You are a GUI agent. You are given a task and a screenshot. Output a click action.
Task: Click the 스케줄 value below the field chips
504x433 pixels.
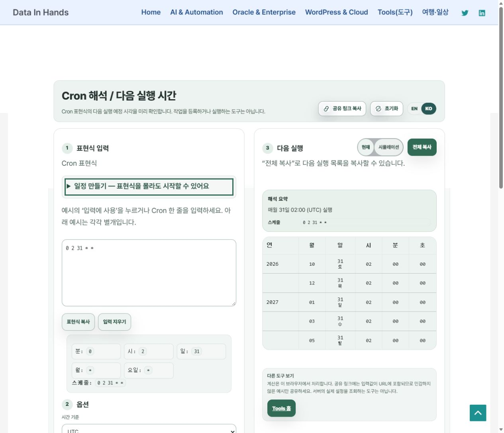pos(110,383)
